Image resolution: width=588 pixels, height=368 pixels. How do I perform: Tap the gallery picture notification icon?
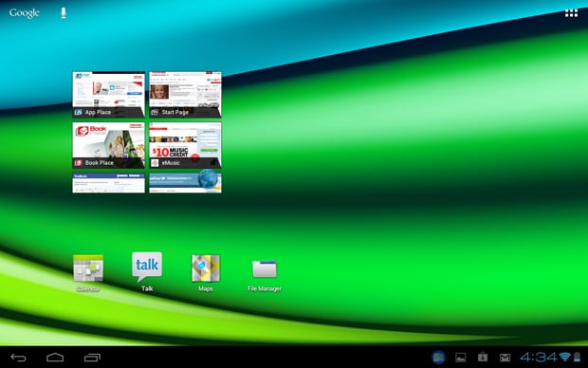[461, 358]
